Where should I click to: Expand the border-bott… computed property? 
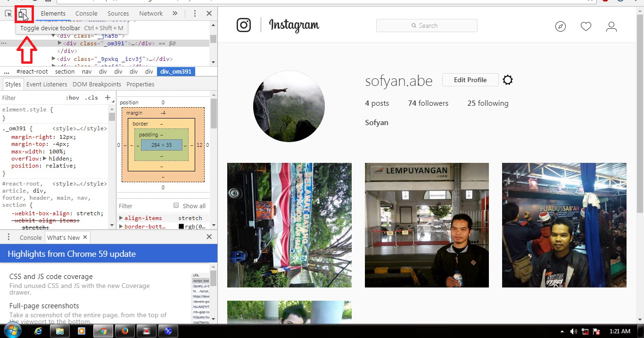pyautogui.click(x=121, y=227)
